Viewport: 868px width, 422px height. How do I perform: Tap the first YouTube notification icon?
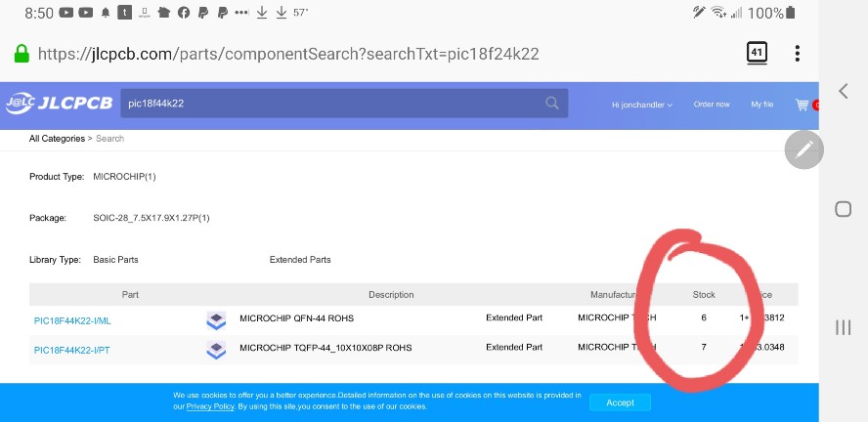tap(65, 13)
